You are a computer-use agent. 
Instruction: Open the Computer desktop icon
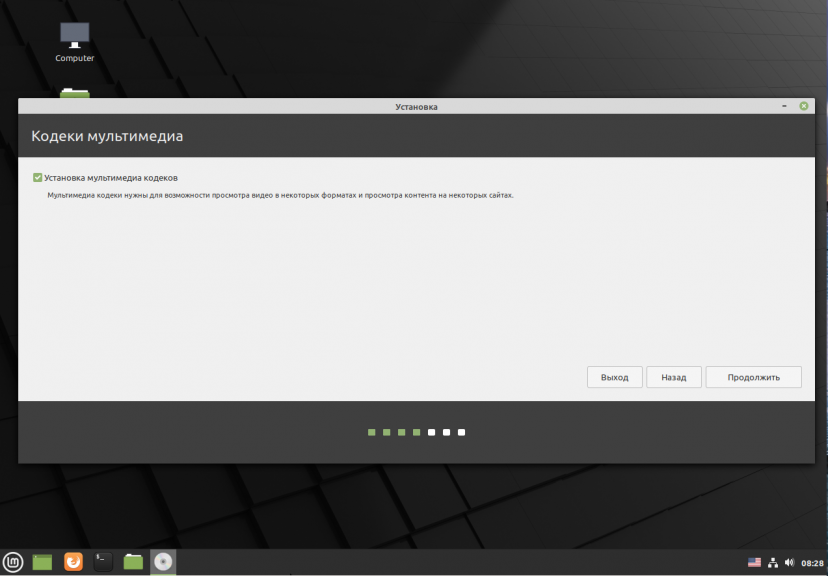click(x=74, y=42)
